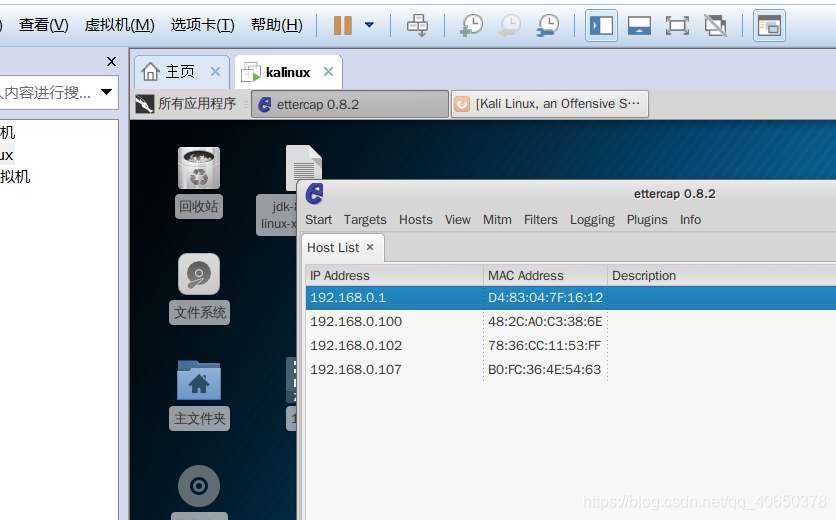Open ettercap Filters menu
Image resolution: width=836 pixels, height=520 pixels.
tap(541, 220)
